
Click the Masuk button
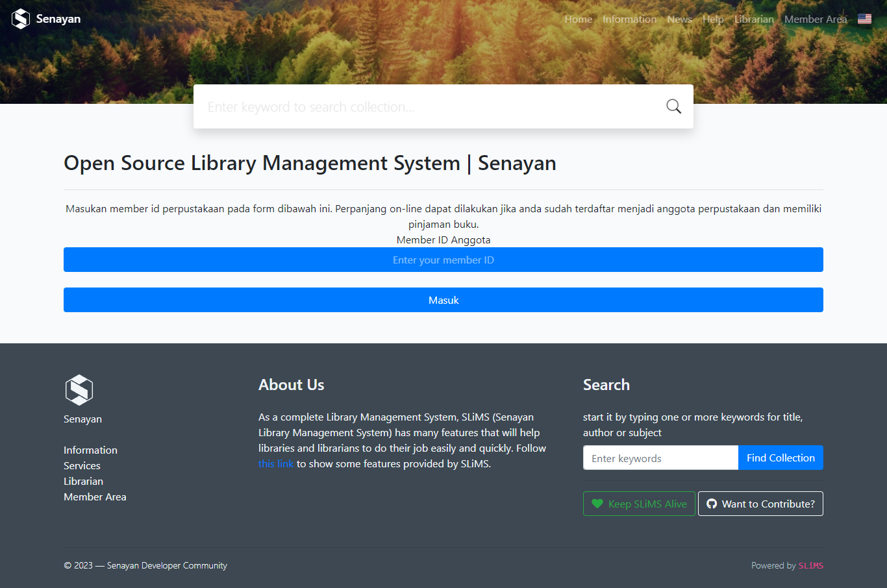(443, 300)
